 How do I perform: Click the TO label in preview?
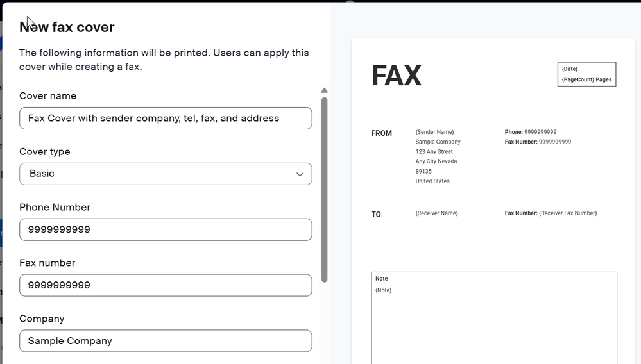click(376, 215)
